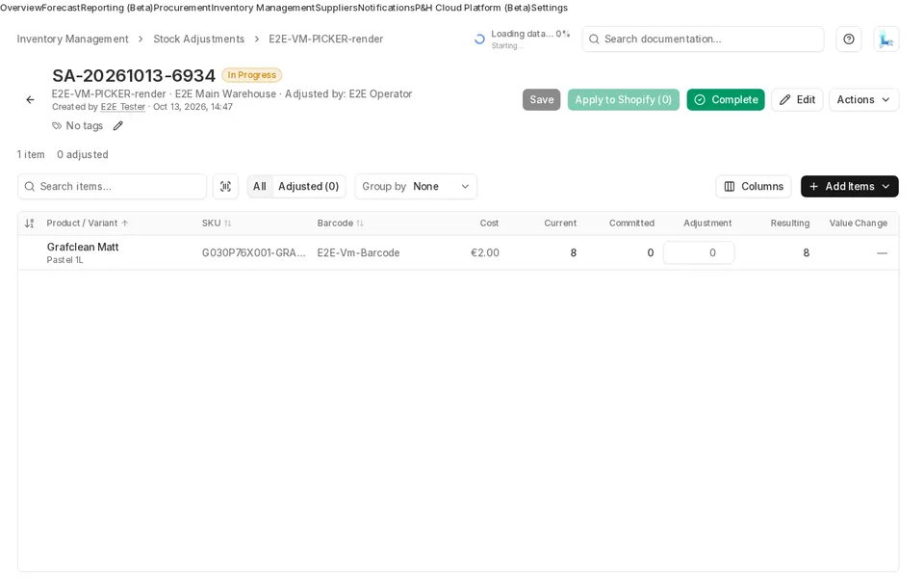The height and width of the screenshot is (578, 924).
Task: Open the Overview menu item
Action: click(20, 8)
